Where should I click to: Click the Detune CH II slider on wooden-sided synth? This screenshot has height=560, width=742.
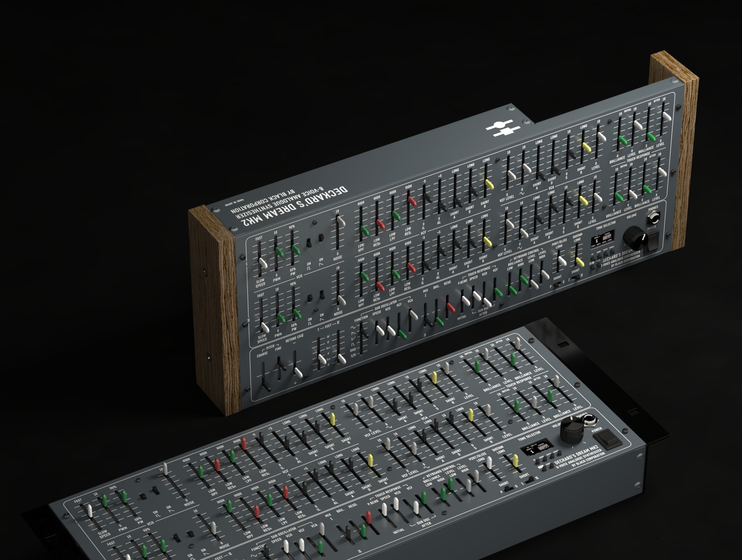pos(298,372)
